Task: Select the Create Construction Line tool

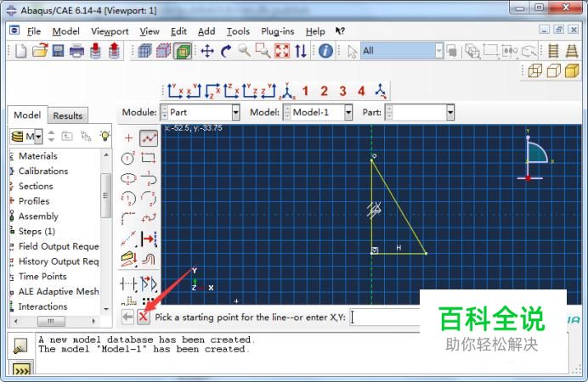Action: [x=128, y=239]
